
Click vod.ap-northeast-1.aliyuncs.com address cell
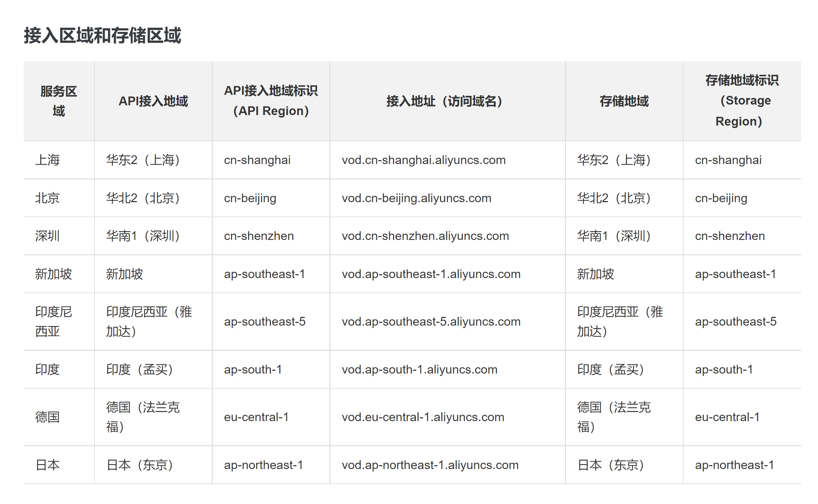tap(430, 465)
